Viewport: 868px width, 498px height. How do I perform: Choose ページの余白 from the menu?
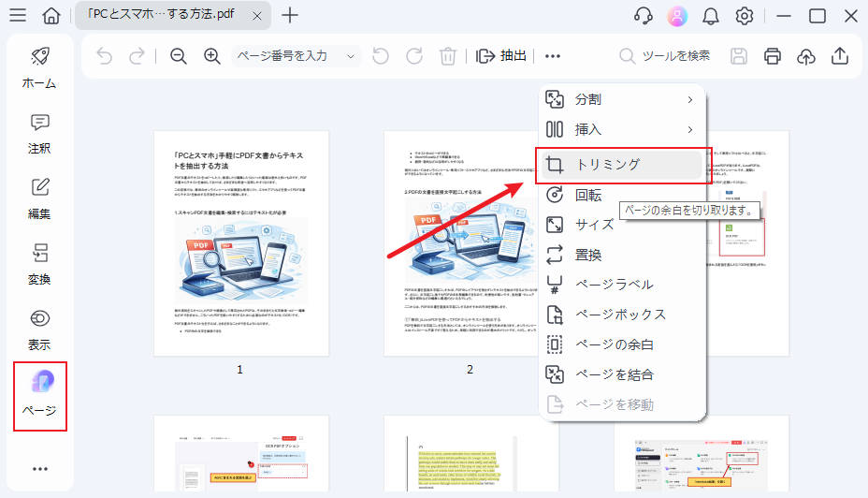[622, 344]
